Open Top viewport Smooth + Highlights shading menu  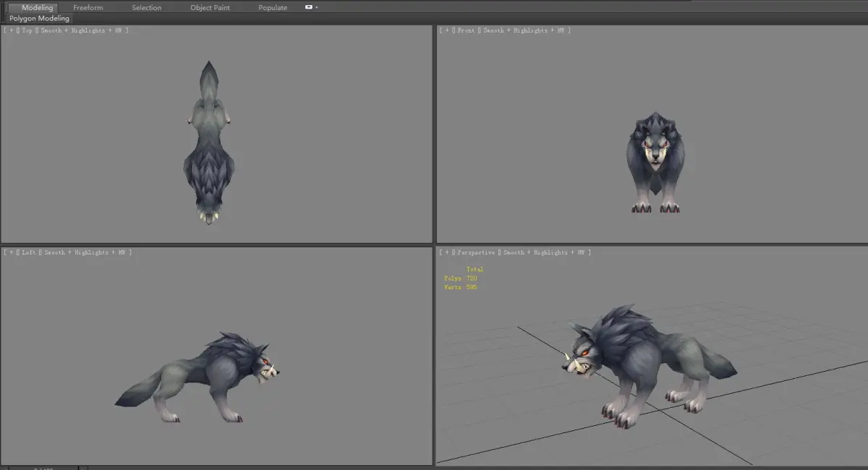point(80,30)
